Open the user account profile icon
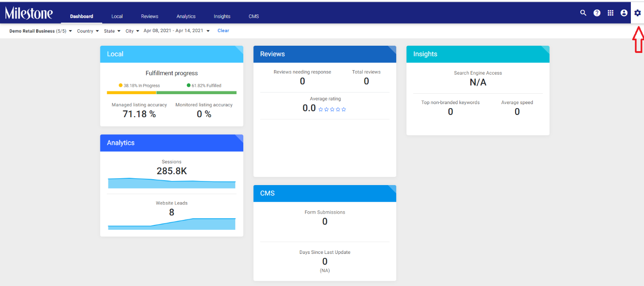 (x=624, y=13)
